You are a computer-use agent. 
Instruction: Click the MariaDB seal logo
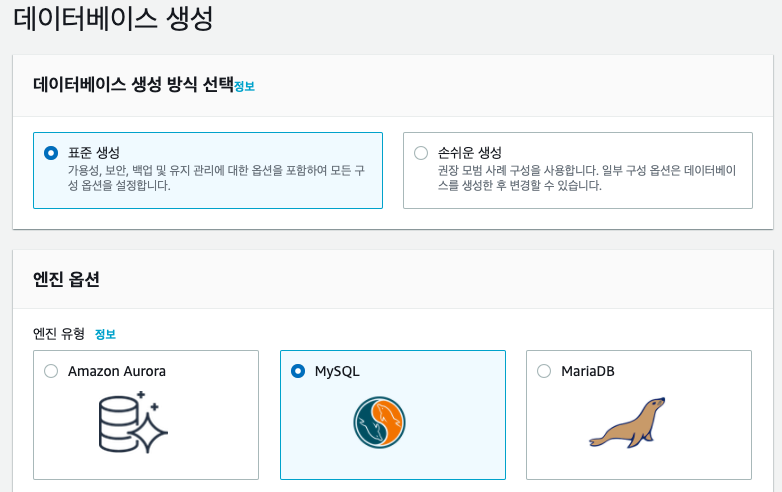[x=627, y=422]
